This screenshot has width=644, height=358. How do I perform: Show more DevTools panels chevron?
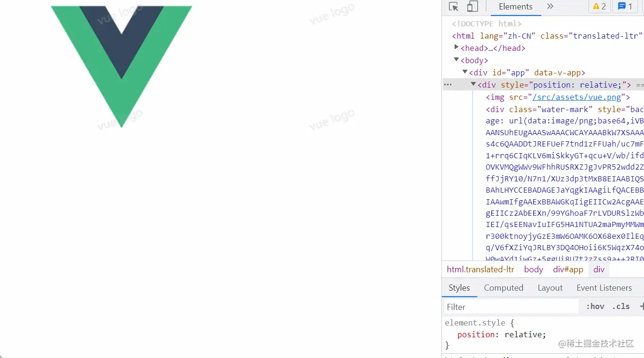click(550, 7)
